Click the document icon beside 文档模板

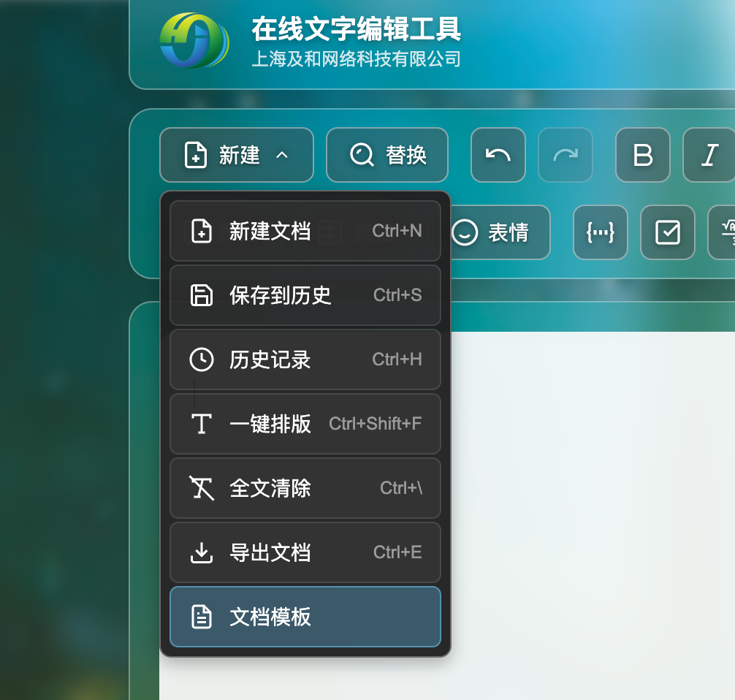tap(202, 617)
